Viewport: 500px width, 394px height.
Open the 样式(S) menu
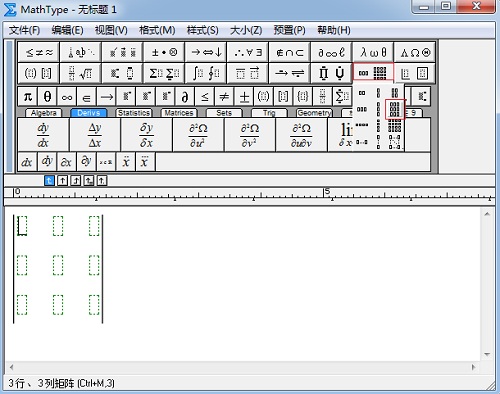[x=203, y=30]
